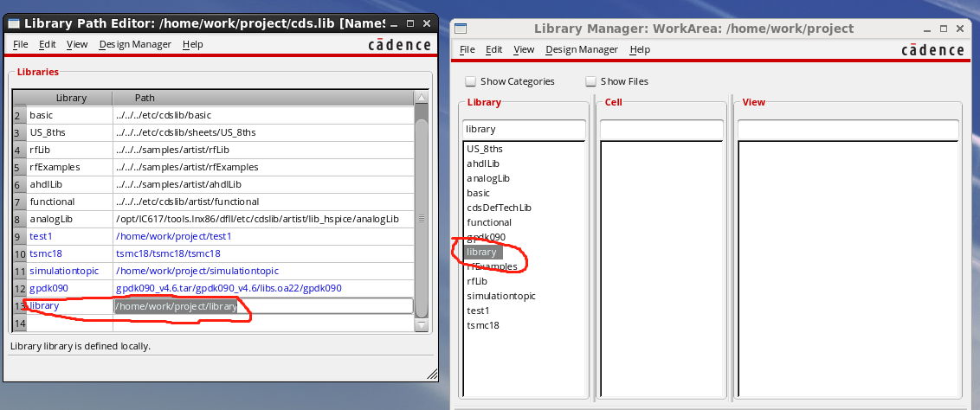Open Design Manager menu in Library Manager

click(582, 49)
